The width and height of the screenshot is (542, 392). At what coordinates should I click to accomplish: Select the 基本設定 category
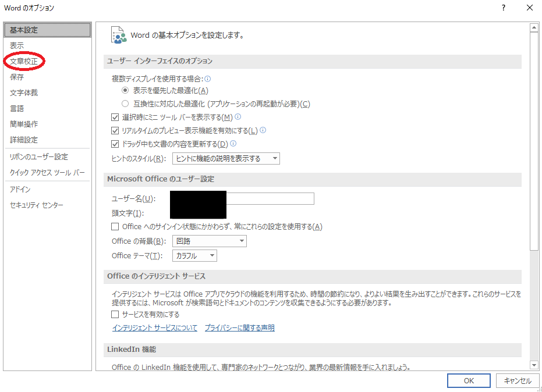click(x=47, y=30)
